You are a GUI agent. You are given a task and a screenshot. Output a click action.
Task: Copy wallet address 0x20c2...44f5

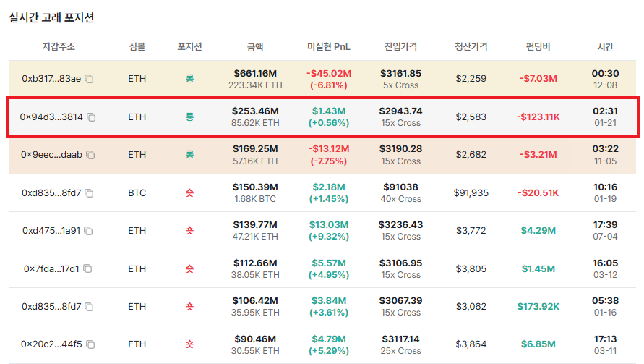coord(90,344)
